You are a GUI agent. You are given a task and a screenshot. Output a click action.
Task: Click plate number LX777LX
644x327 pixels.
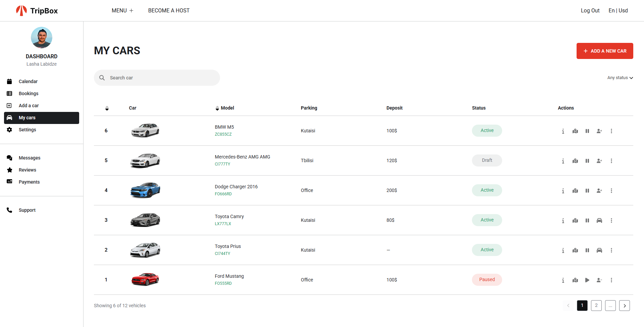click(x=223, y=224)
